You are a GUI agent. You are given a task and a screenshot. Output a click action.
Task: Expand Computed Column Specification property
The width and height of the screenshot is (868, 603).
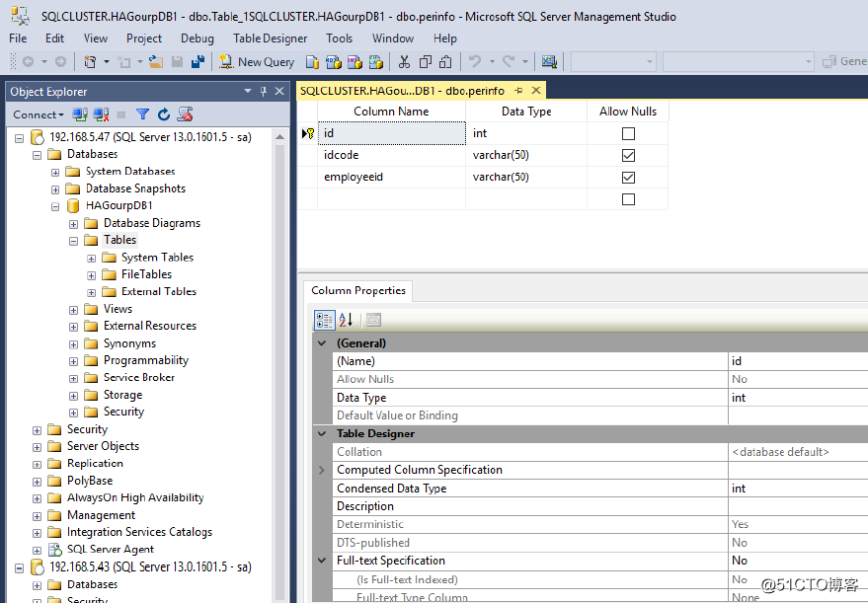[322, 470]
